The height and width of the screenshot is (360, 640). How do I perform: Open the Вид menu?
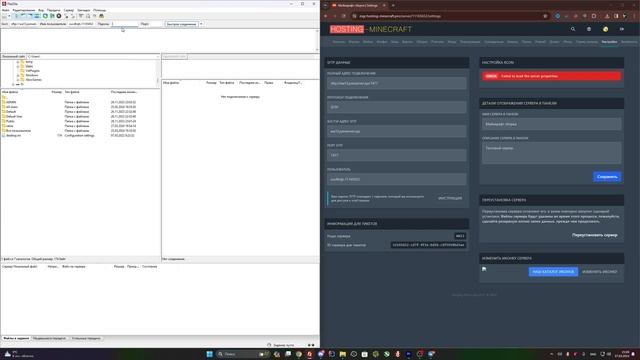(x=41, y=10)
